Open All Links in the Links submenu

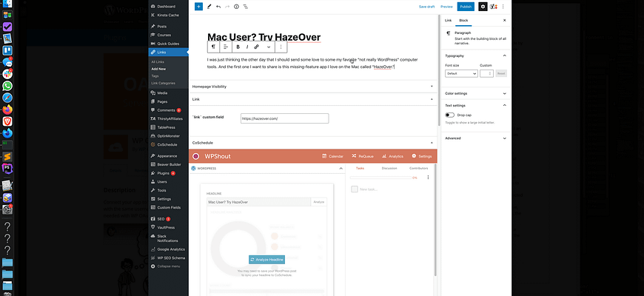click(158, 62)
